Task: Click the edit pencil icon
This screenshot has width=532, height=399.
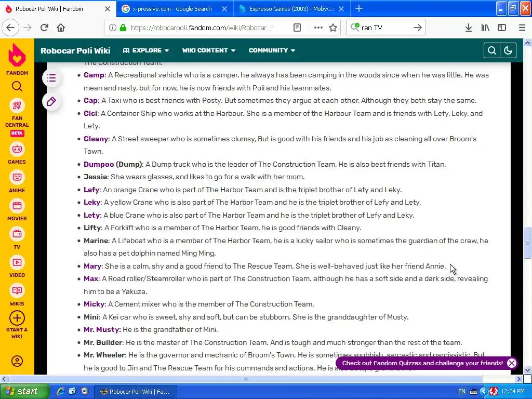Action: 51,101
